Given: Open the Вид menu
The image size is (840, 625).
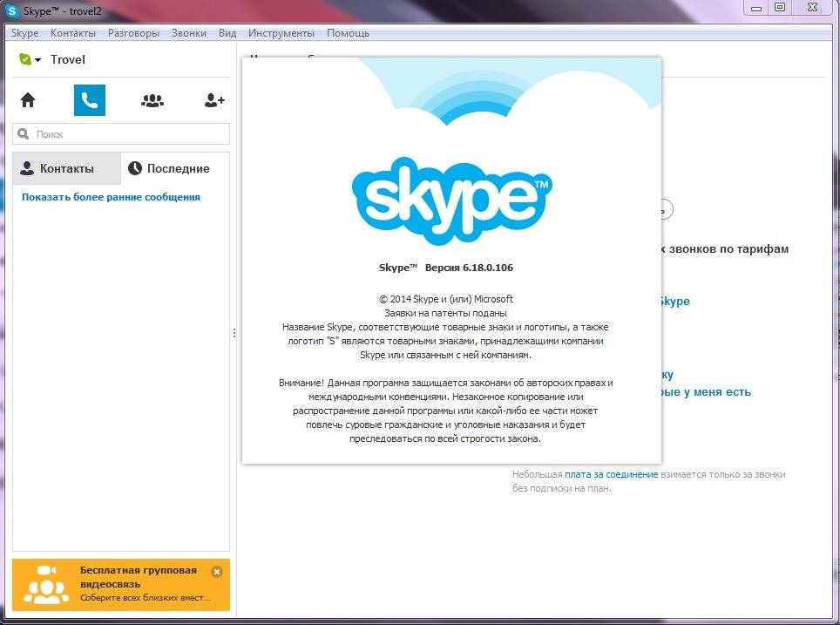Looking at the screenshot, I should coord(227,33).
